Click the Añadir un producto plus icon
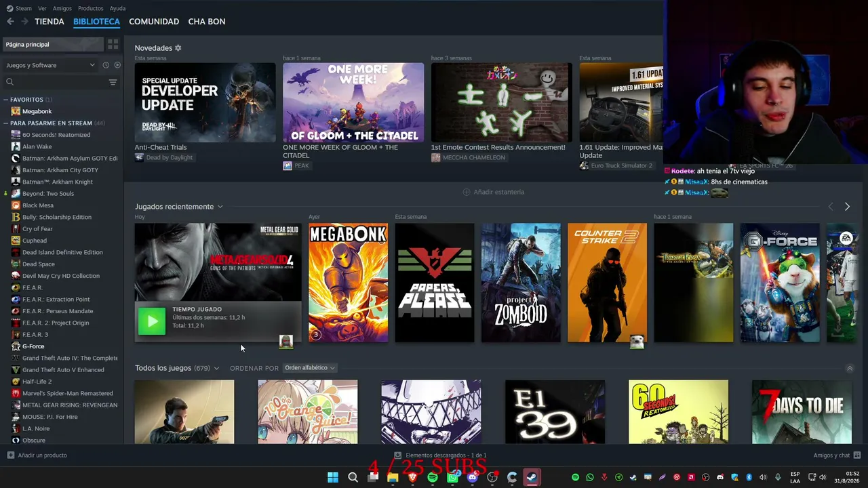 tap(10, 455)
